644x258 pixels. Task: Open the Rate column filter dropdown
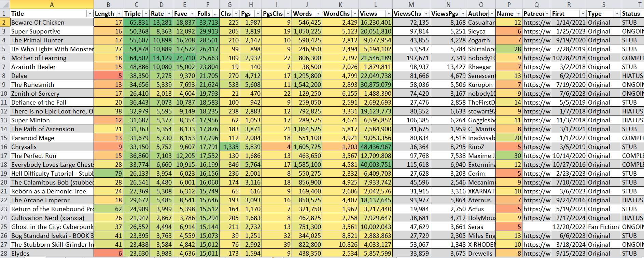[169, 14]
